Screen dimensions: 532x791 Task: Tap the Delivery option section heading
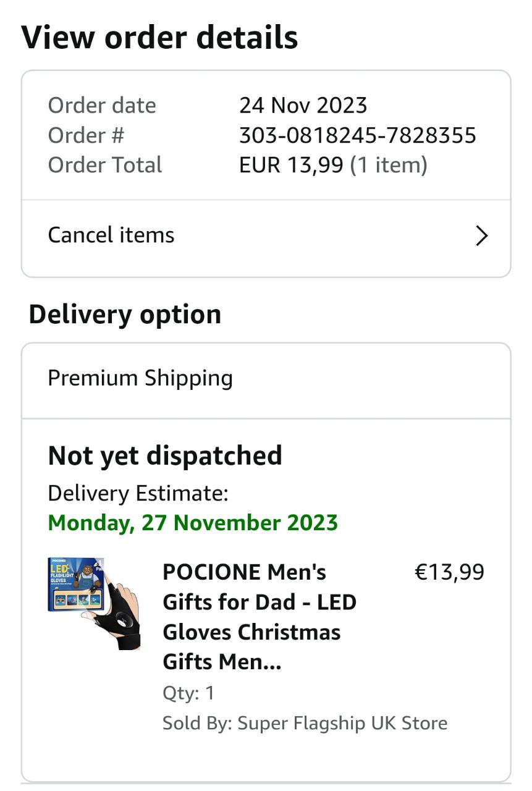coord(125,315)
